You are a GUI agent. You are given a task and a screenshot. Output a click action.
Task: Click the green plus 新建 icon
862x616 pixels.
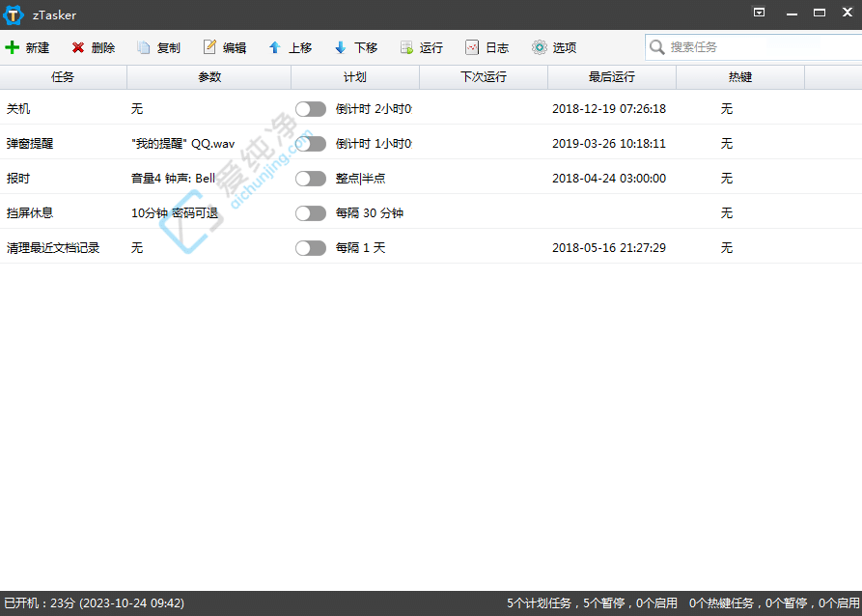(x=13, y=48)
